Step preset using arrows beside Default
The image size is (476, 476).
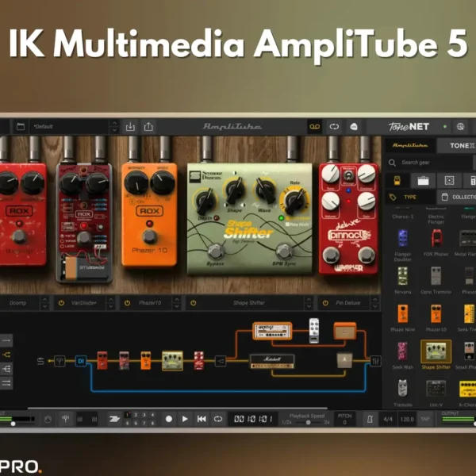click(114, 127)
